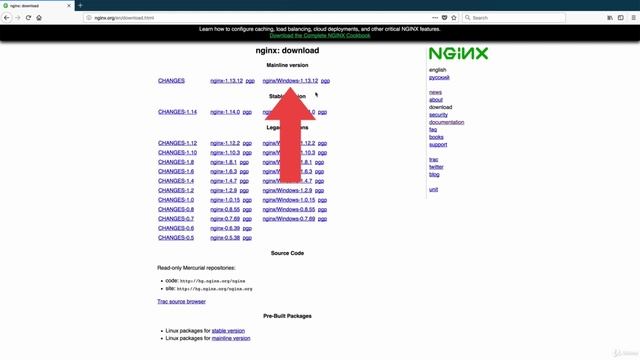Download nginx-1.6.3
640x360 pixels.
tap(223, 171)
